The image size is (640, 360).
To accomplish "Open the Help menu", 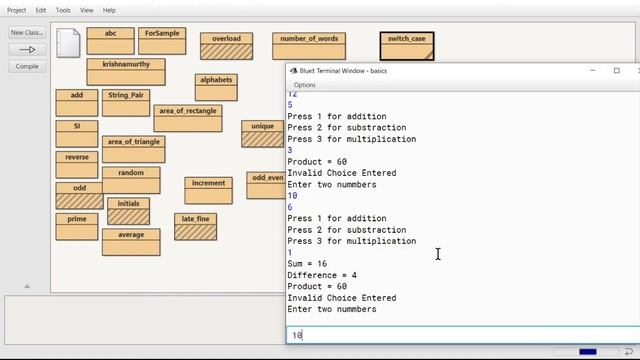I will 109,10.
